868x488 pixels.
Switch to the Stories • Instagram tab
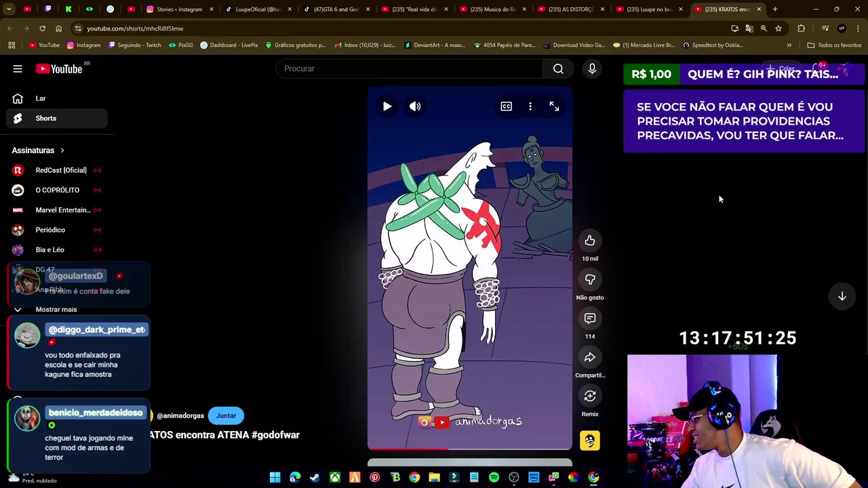pyautogui.click(x=180, y=9)
